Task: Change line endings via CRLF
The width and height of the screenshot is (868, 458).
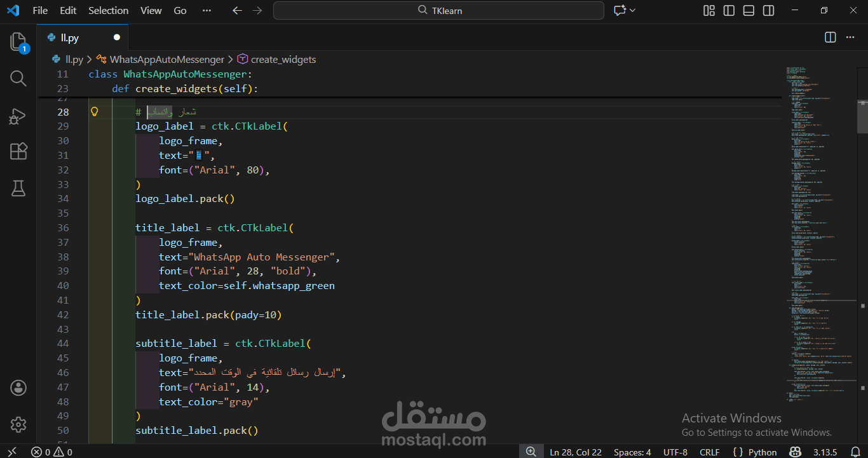Action: coord(709,452)
